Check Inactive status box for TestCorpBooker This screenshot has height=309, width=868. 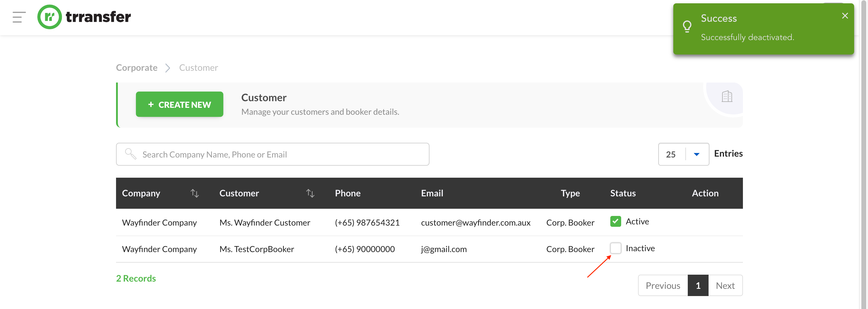pyautogui.click(x=615, y=248)
